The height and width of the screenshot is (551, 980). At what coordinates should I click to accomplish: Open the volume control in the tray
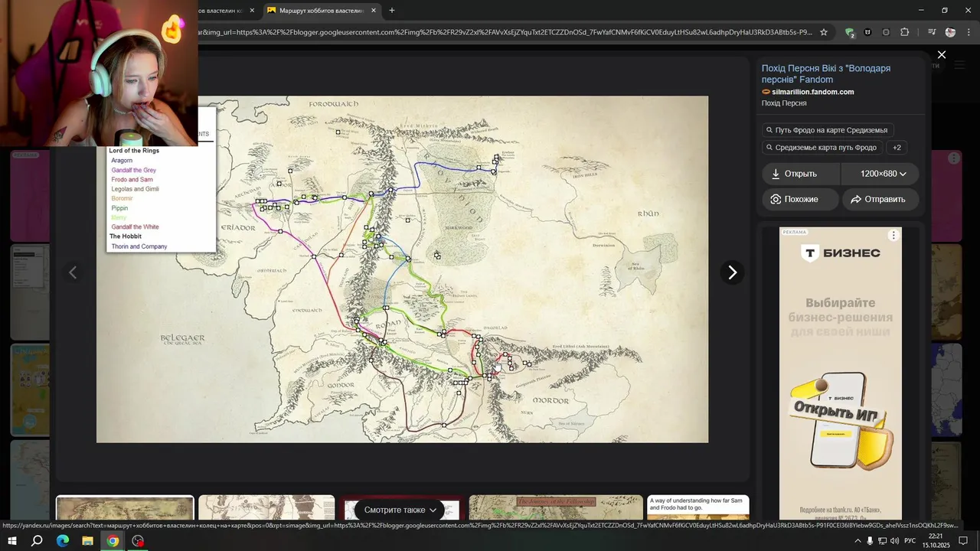[x=894, y=541]
